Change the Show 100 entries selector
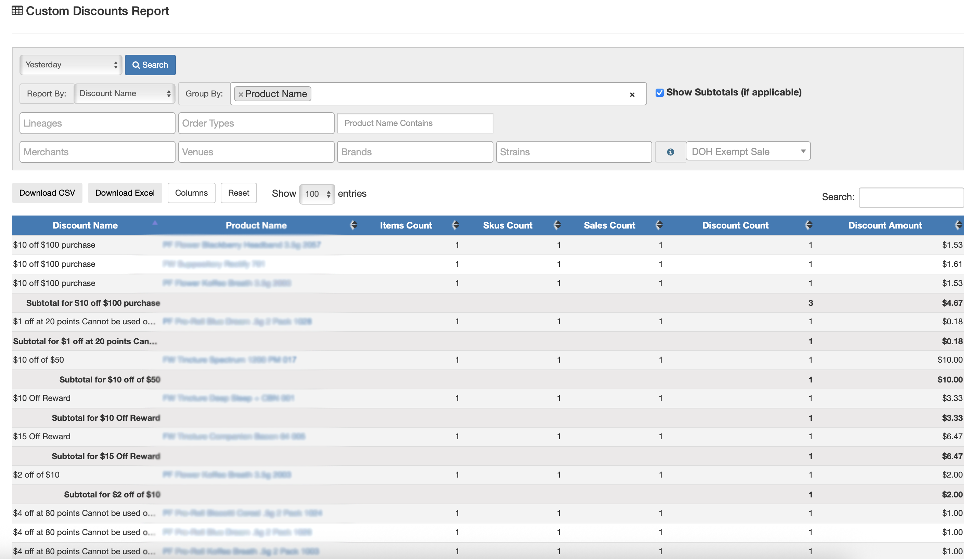Image resolution: width=980 pixels, height=559 pixels. pyautogui.click(x=317, y=194)
